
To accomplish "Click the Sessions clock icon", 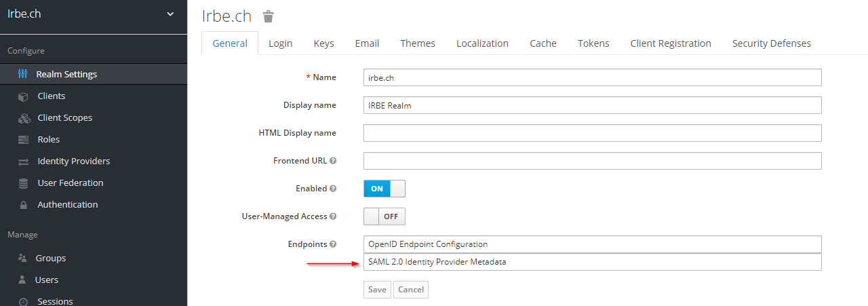I will click(24, 301).
